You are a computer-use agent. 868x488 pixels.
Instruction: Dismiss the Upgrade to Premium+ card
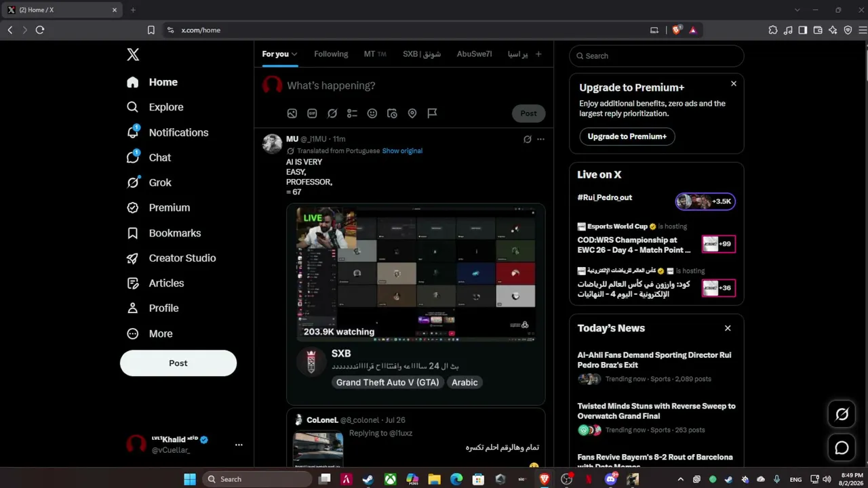733,83
